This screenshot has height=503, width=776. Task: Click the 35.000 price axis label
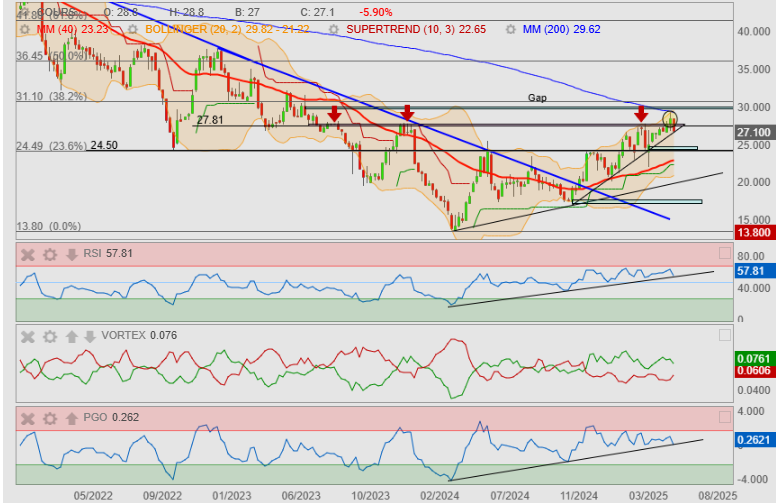[x=754, y=69]
